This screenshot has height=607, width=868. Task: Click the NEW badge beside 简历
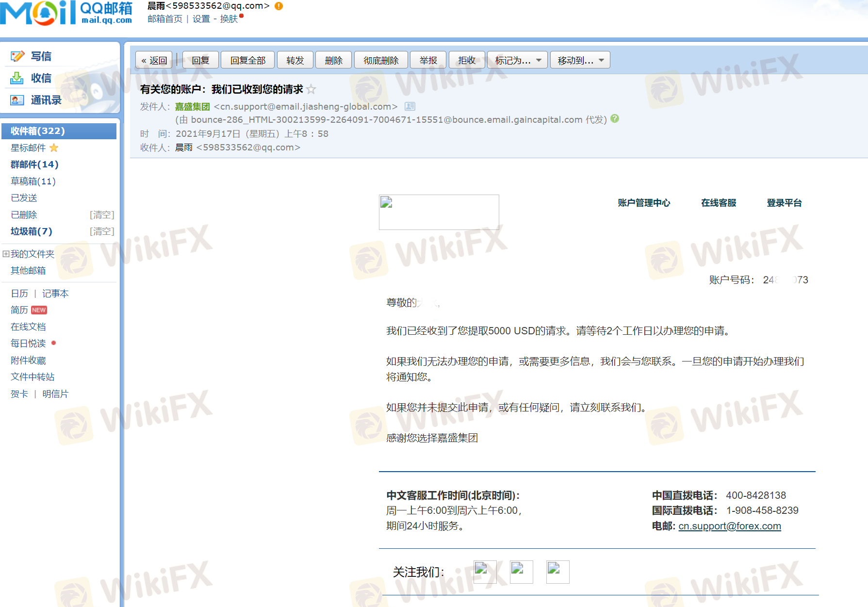pyautogui.click(x=39, y=310)
